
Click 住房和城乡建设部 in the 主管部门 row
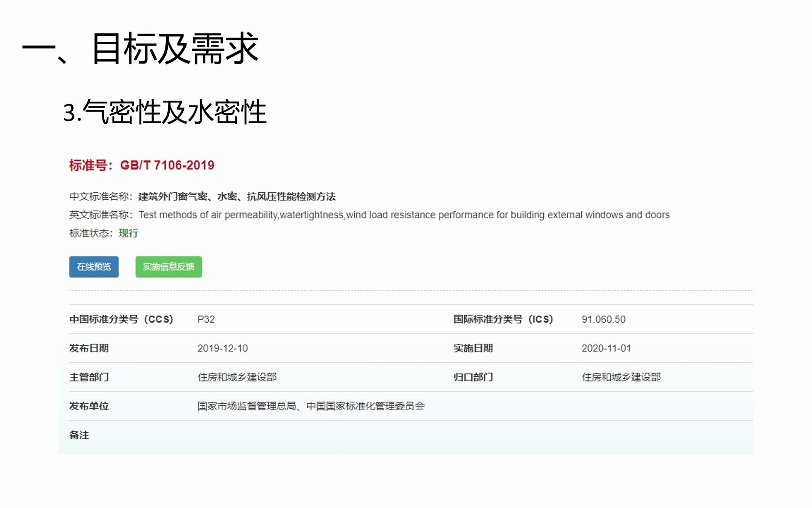(x=237, y=377)
